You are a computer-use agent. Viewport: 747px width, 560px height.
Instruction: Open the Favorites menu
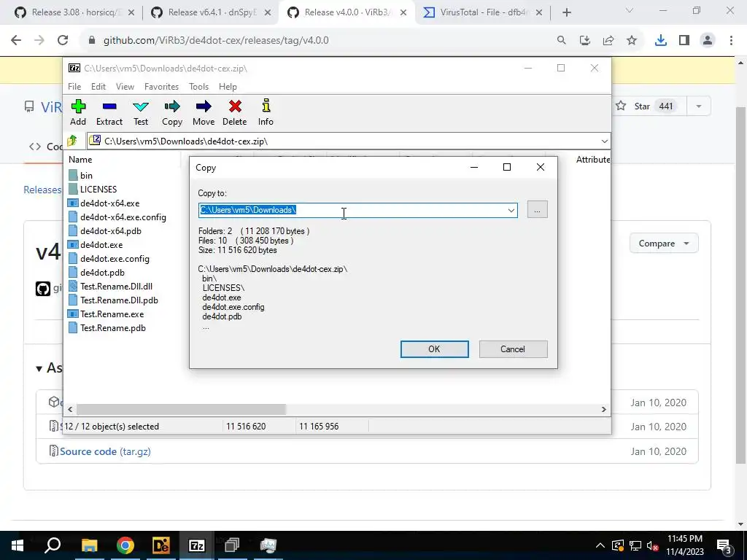(x=161, y=87)
